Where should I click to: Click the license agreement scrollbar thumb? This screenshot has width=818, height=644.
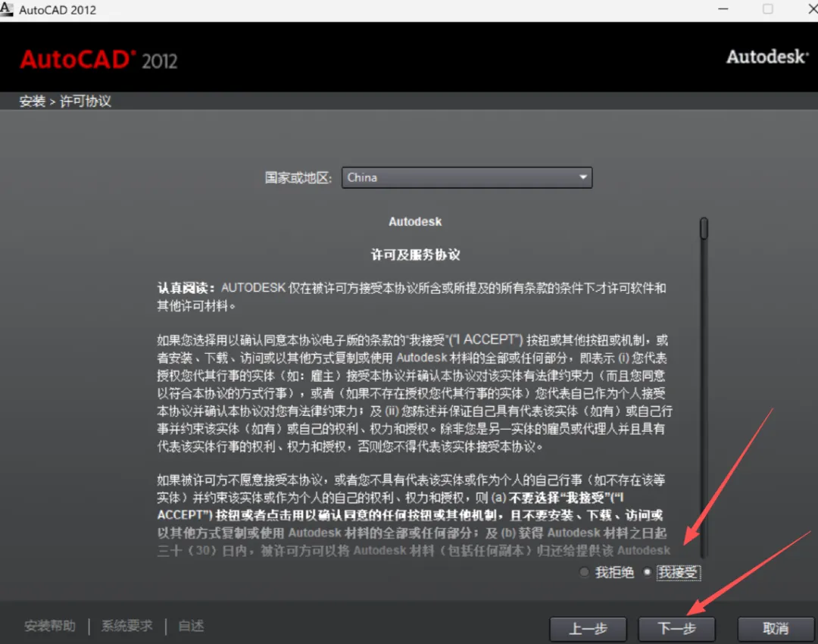click(x=704, y=229)
